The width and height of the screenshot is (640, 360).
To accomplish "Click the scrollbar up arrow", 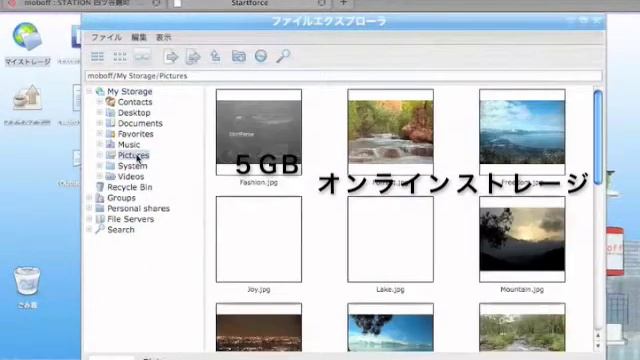I will [x=598, y=336].
